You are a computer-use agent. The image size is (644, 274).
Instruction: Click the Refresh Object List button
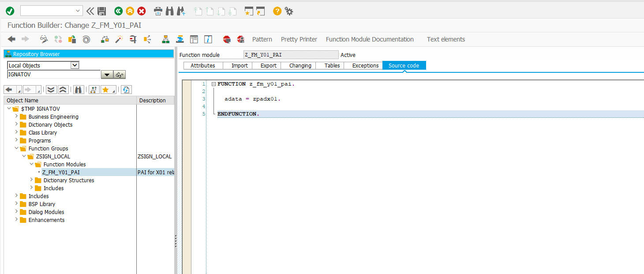[x=127, y=90]
